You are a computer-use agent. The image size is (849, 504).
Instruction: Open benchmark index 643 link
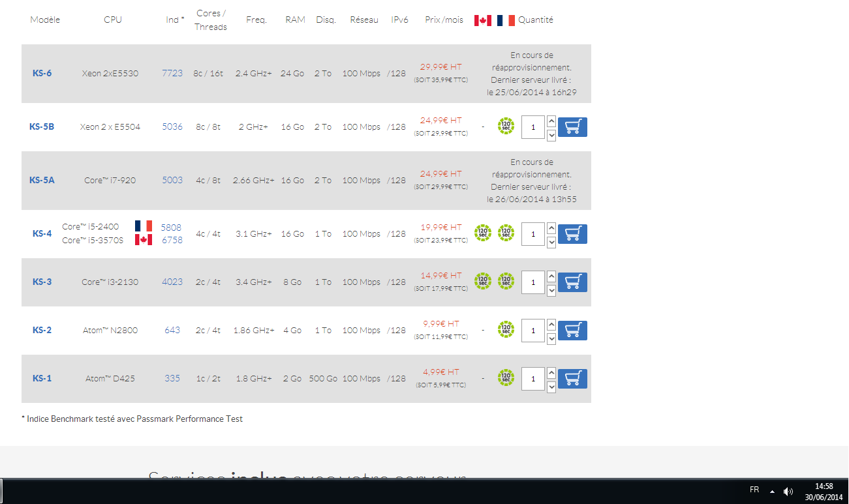(x=172, y=330)
